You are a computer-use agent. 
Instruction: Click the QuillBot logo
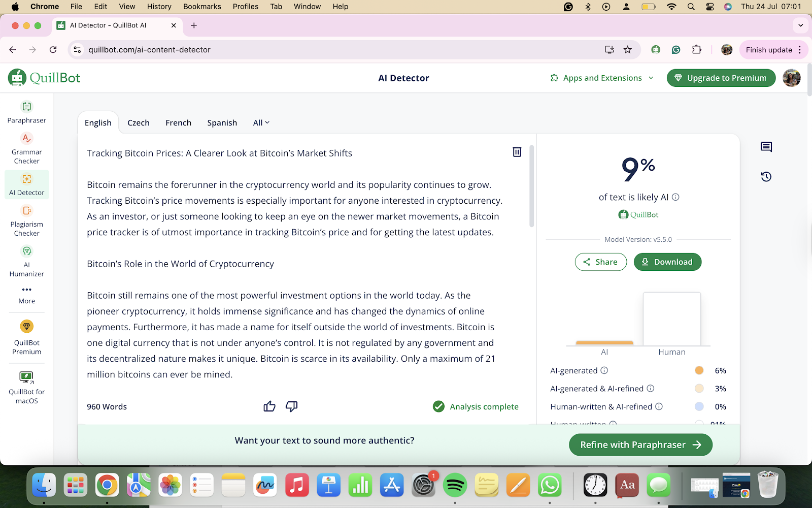click(44, 78)
